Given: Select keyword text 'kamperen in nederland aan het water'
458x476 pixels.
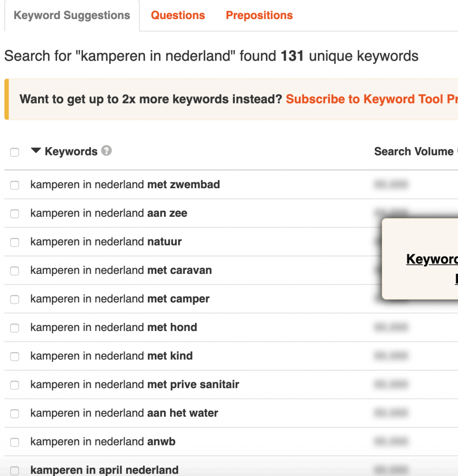Looking at the screenshot, I should click(124, 413).
